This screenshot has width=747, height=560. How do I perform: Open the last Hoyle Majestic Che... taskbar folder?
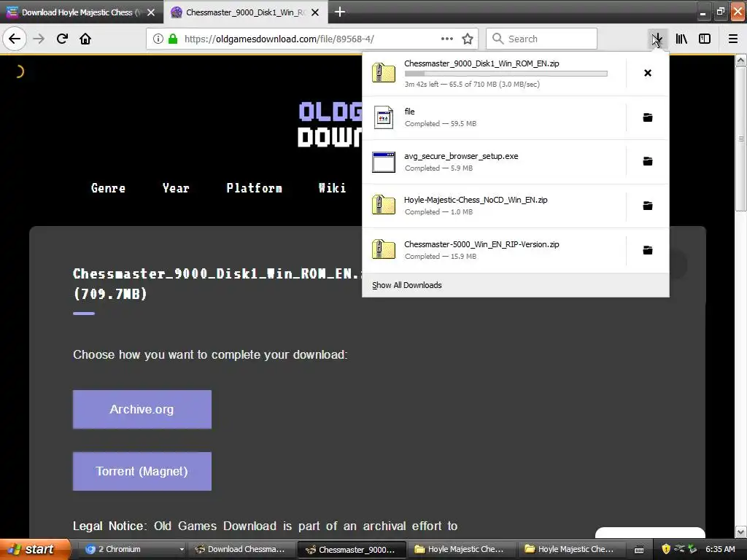571,549
